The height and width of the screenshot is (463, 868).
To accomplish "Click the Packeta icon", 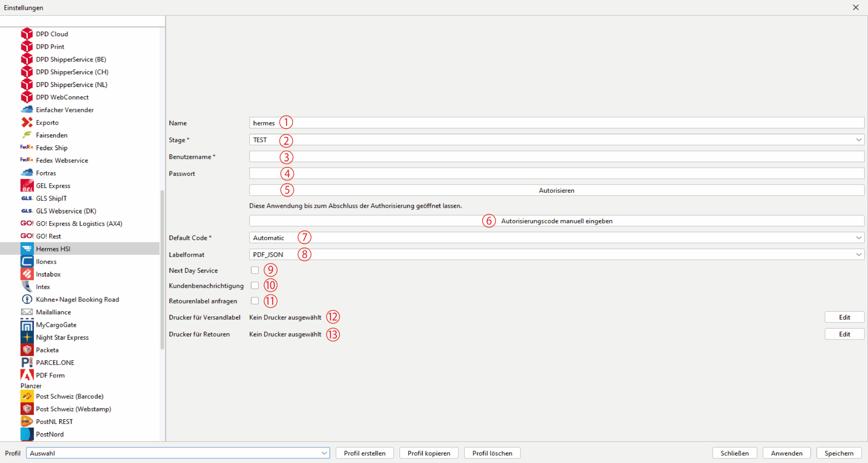I will (27, 350).
